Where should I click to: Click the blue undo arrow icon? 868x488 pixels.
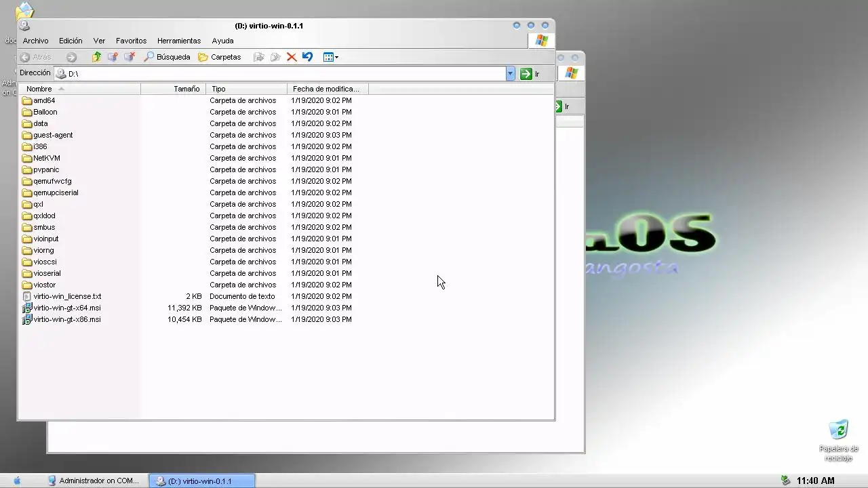click(x=307, y=57)
